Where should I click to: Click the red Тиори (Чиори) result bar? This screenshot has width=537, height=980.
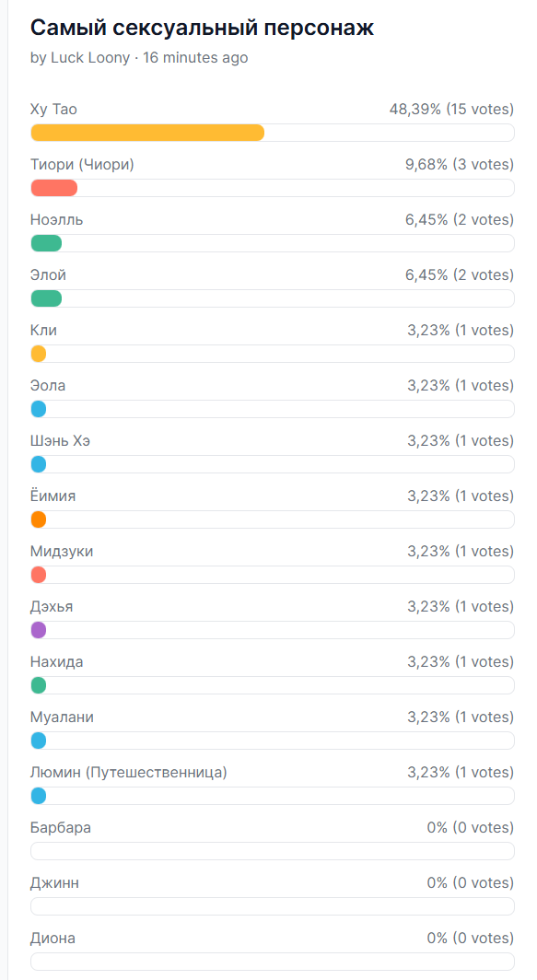point(53,188)
